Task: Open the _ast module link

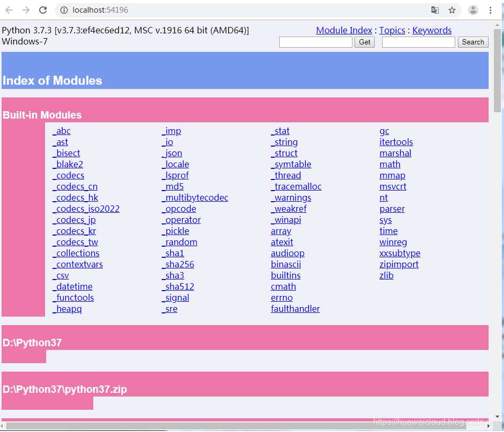Action: point(60,142)
